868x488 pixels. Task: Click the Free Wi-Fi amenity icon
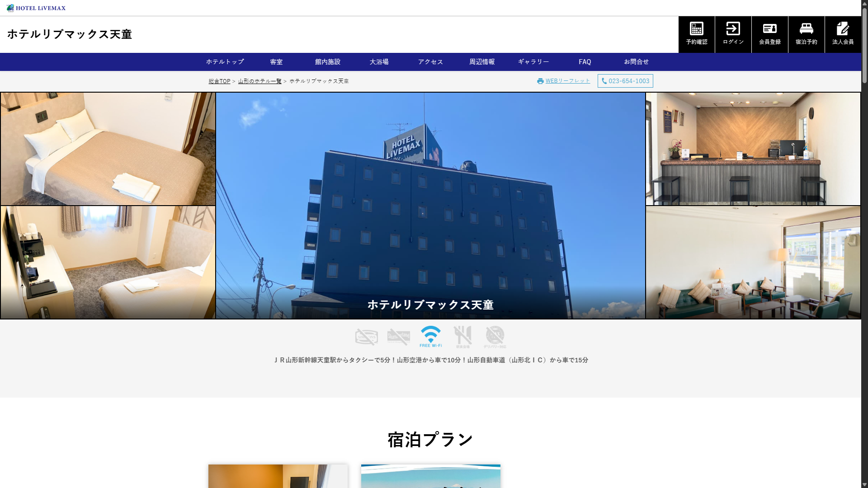click(430, 336)
